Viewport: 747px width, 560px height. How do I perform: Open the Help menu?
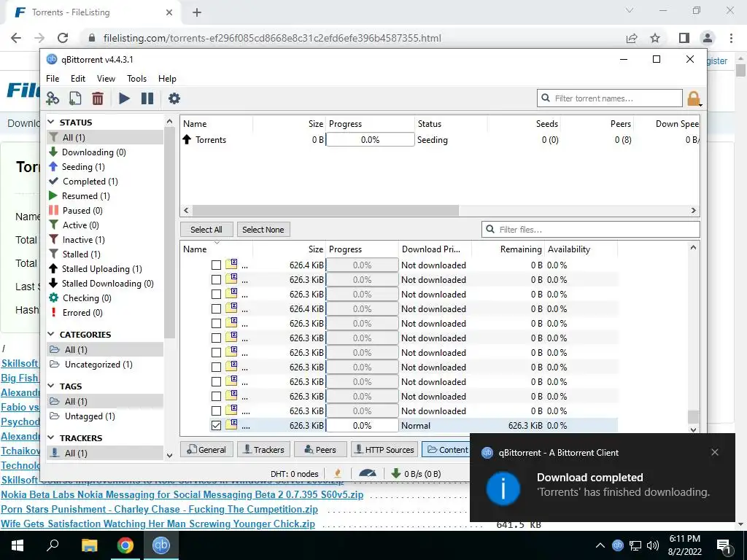coord(167,79)
